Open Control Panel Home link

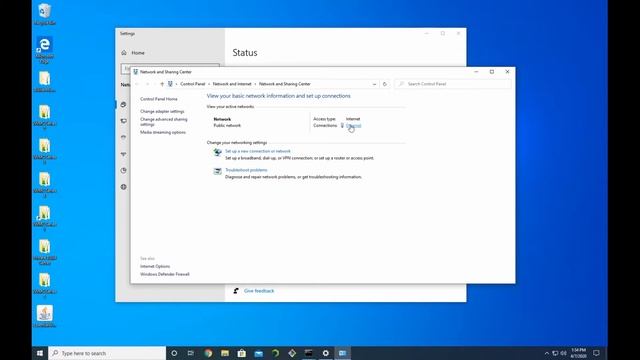159,99
